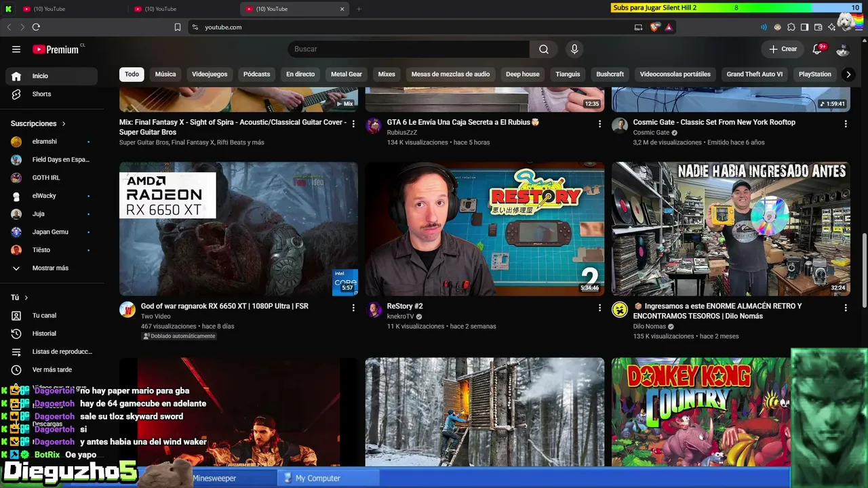Go to Inicio in the sidebar
Image resolution: width=868 pixels, height=488 pixels.
click(52, 76)
